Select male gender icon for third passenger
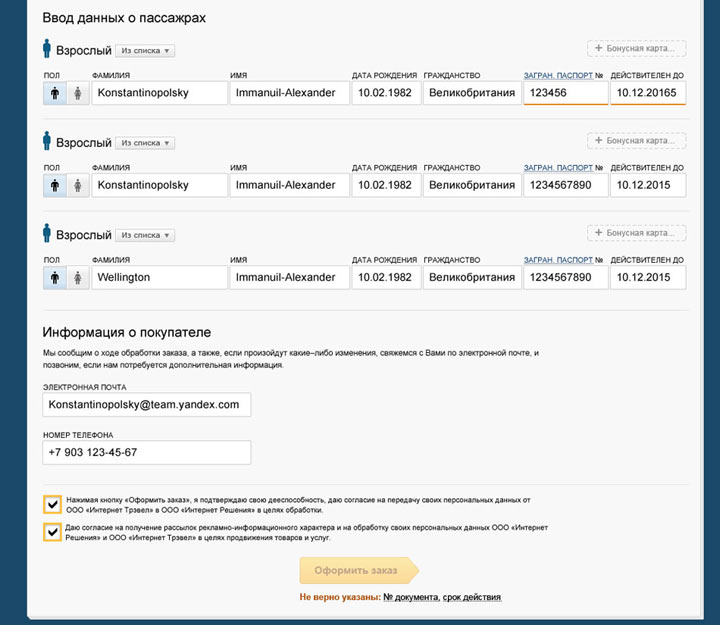 (x=54, y=277)
